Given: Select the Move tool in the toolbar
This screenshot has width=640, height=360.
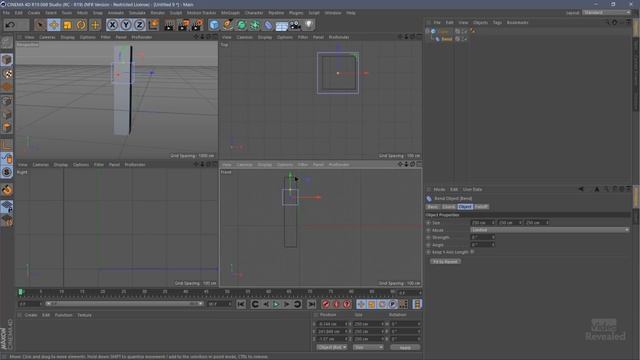Looking at the screenshot, I should [53, 25].
